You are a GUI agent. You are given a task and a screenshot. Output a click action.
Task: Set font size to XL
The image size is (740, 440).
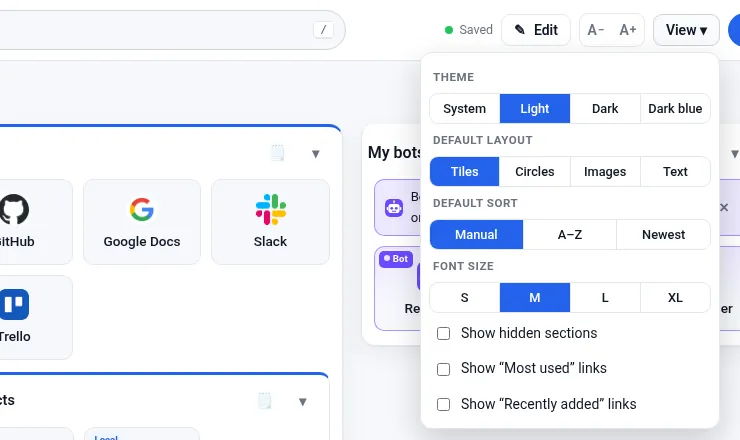pos(675,297)
